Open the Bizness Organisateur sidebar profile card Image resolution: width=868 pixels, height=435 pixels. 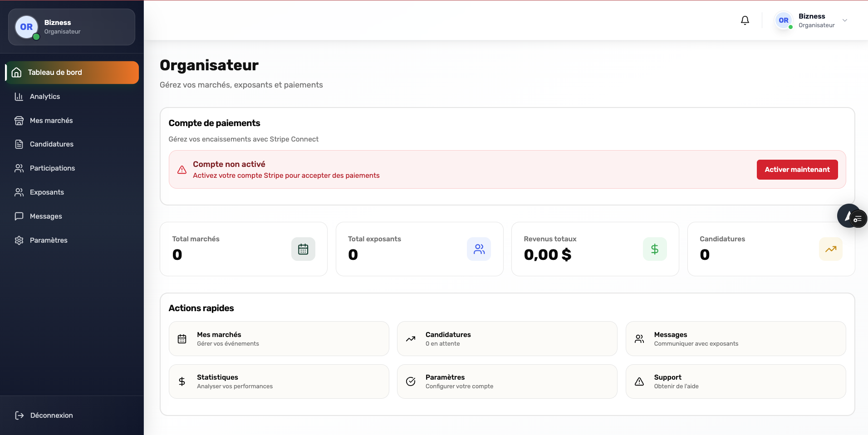72,27
